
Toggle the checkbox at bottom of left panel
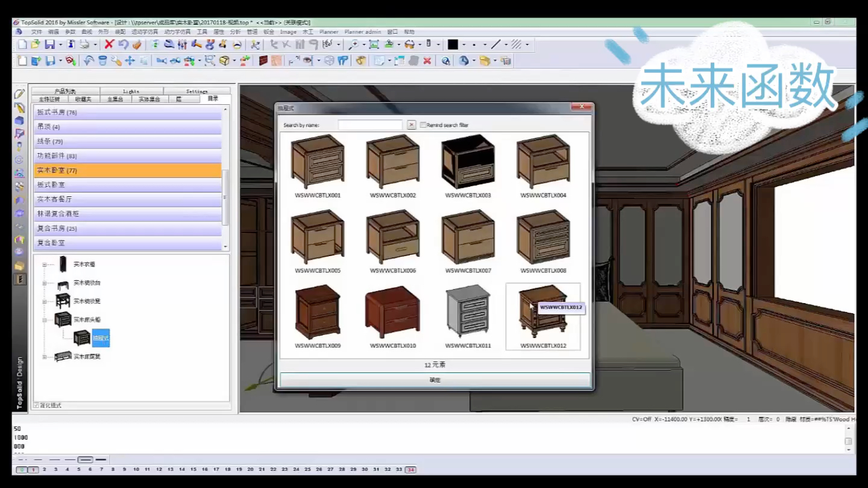[36, 405]
